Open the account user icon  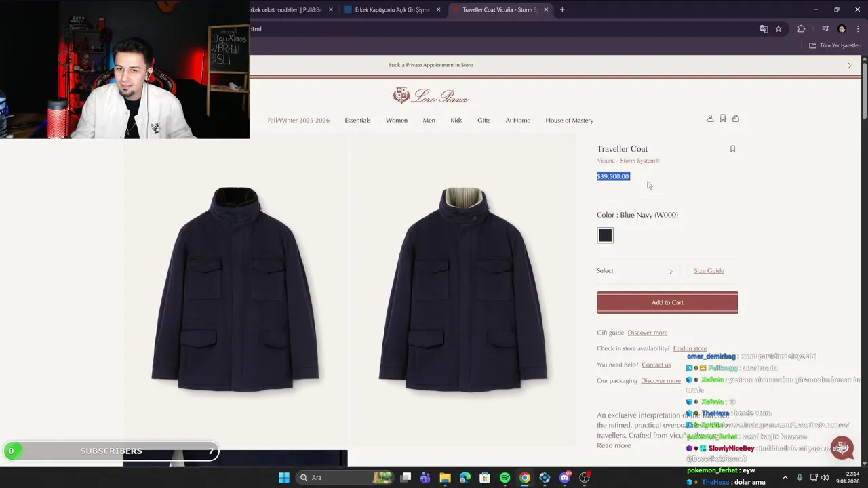[710, 119]
